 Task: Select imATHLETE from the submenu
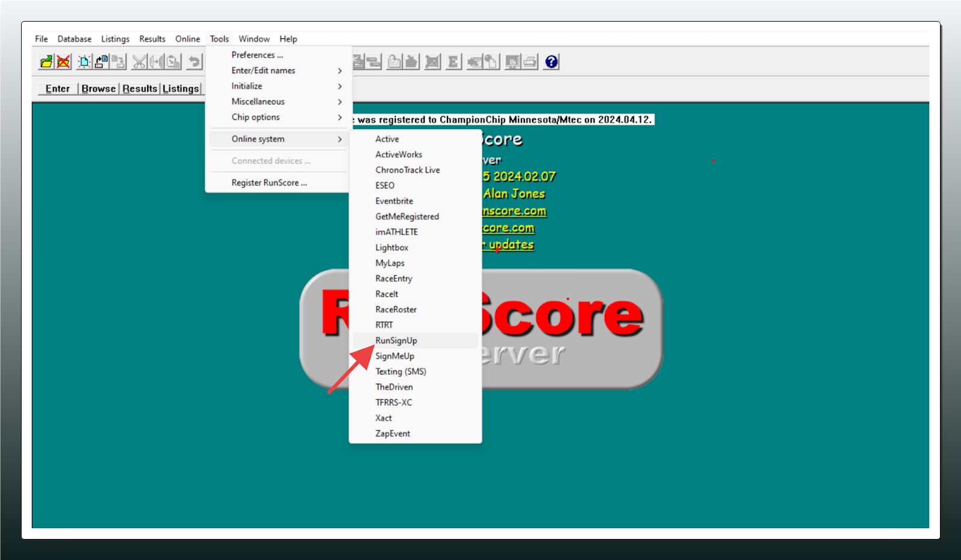pyautogui.click(x=415, y=232)
